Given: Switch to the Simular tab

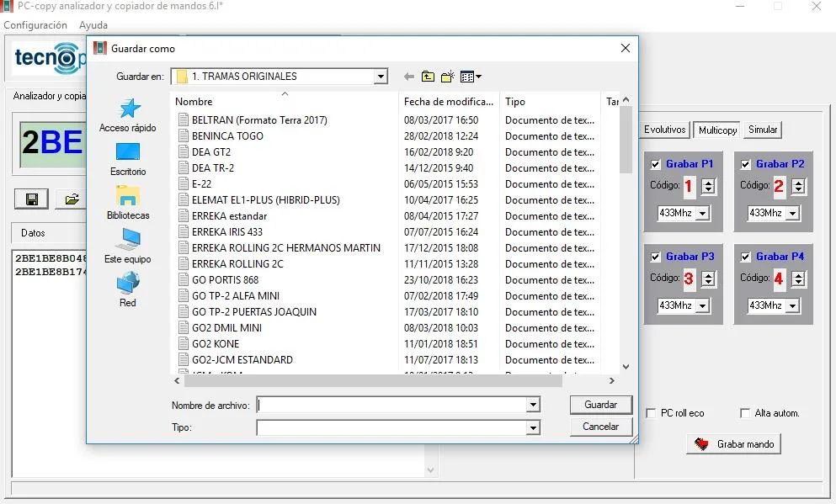Looking at the screenshot, I should point(763,130).
